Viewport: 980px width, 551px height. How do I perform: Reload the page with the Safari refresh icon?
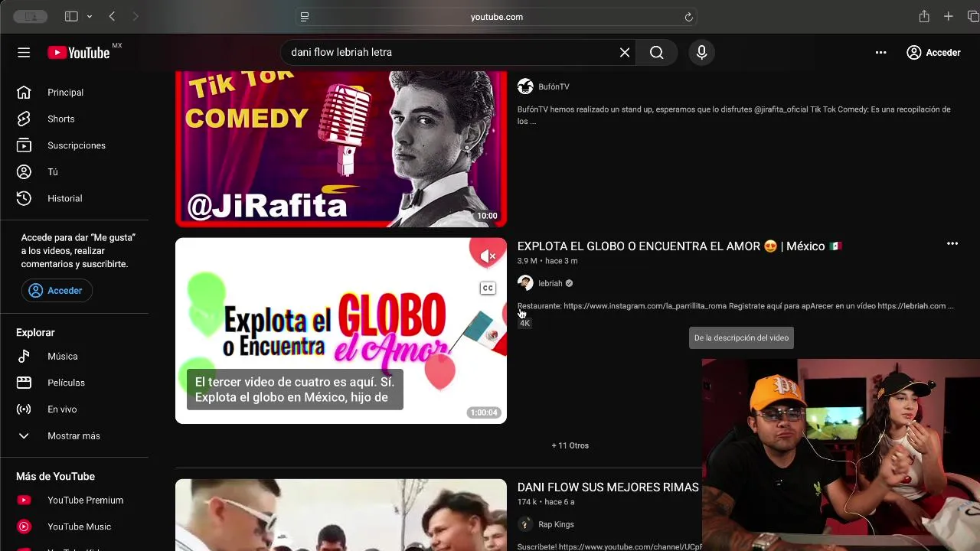click(x=688, y=17)
